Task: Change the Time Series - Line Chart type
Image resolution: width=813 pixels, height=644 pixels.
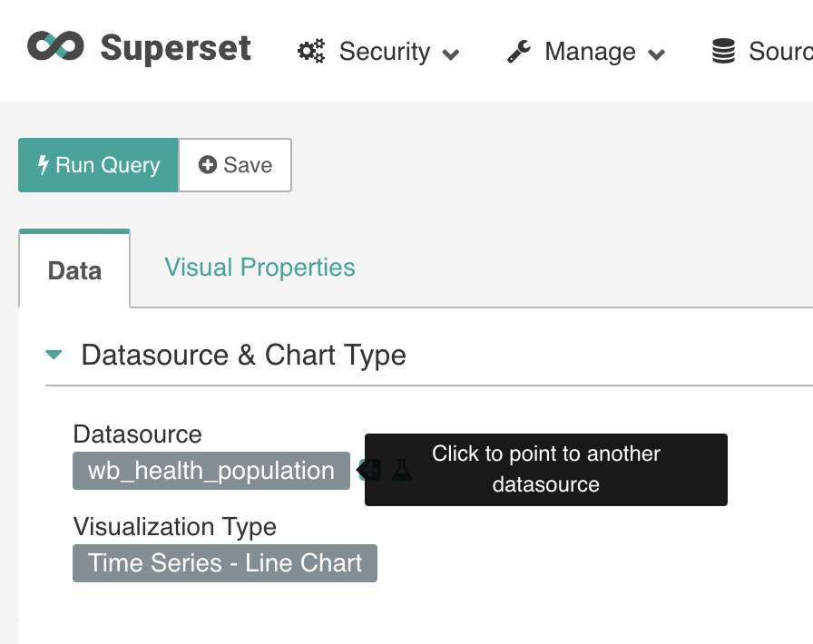Action: [x=225, y=562]
